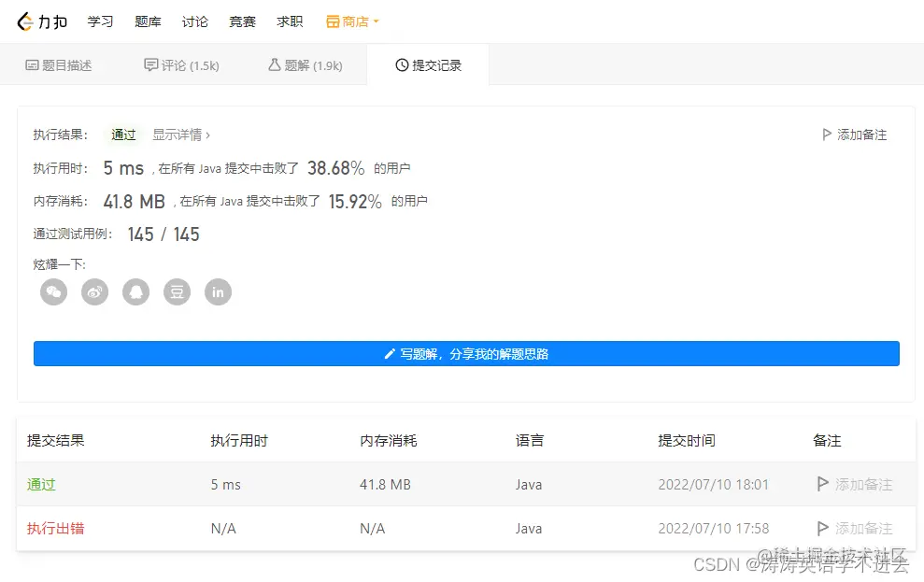The height and width of the screenshot is (582, 924).
Task: Open 题库 from the top navigation
Action: click(x=147, y=21)
